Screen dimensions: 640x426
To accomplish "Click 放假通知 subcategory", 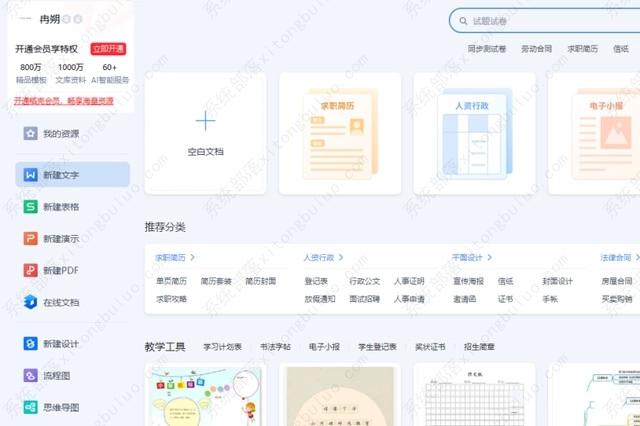I will click(320, 299).
